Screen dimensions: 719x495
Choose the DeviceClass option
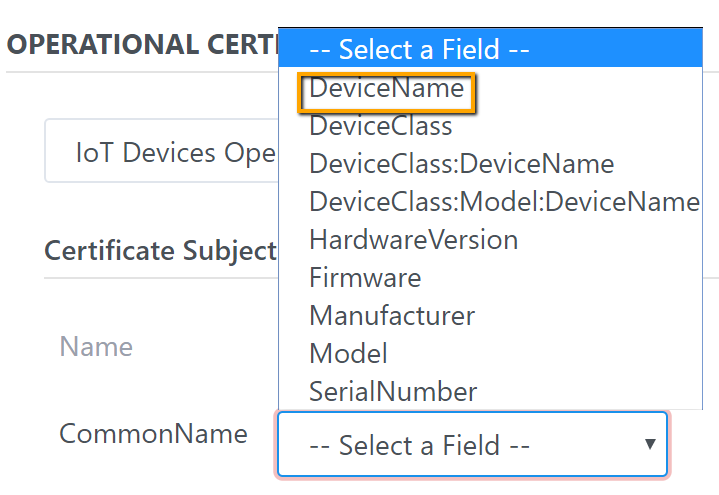[x=380, y=126]
